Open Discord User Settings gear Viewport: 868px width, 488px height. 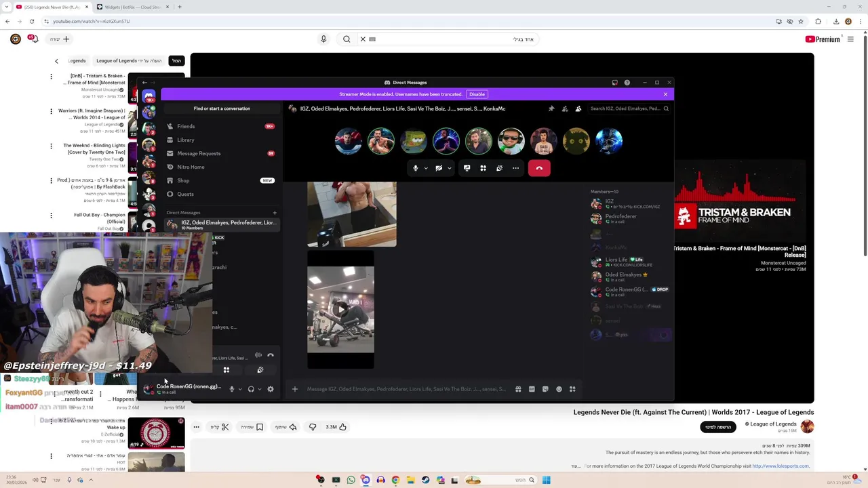click(271, 389)
